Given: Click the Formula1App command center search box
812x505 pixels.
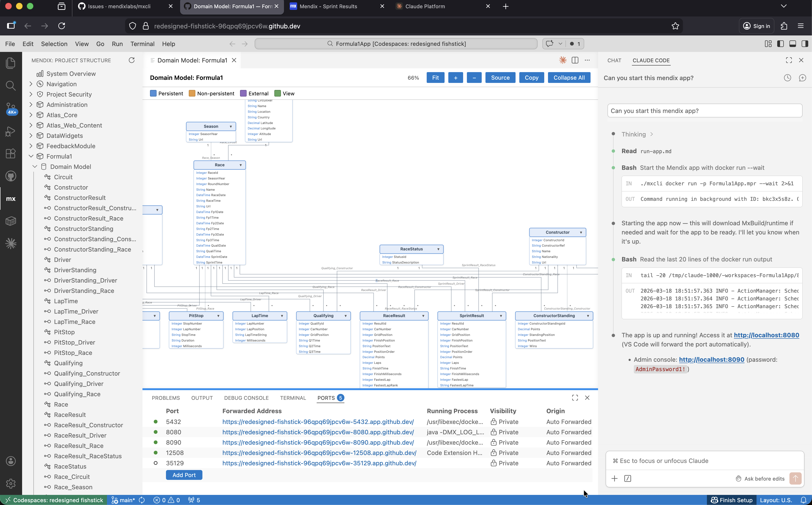Looking at the screenshot, I should point(396,44).
